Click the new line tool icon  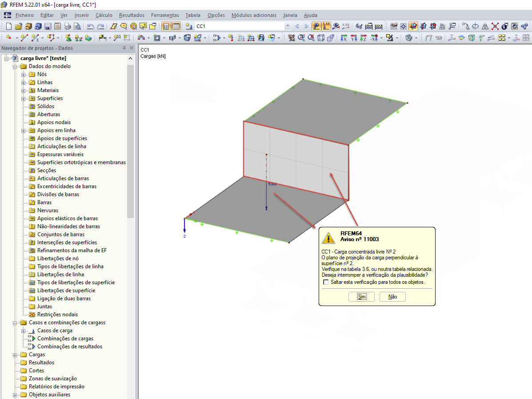pyautogui.click(x=24, y=38)
